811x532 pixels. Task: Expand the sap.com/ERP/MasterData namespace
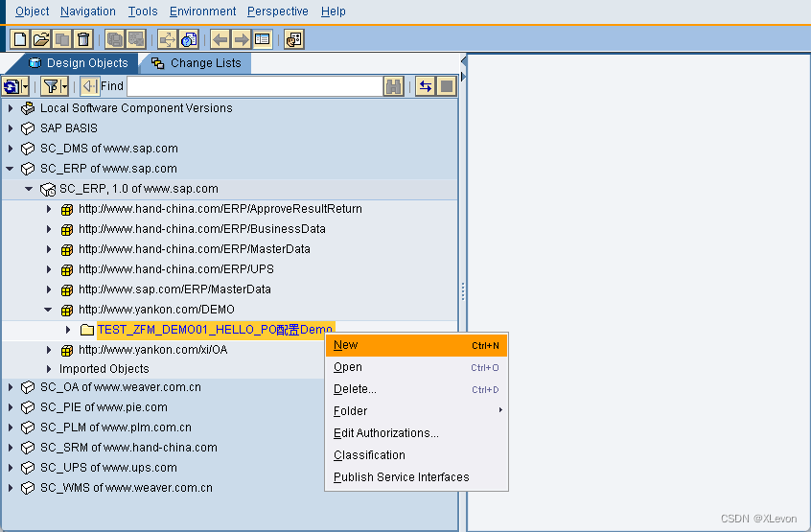[x=49, y=289]
